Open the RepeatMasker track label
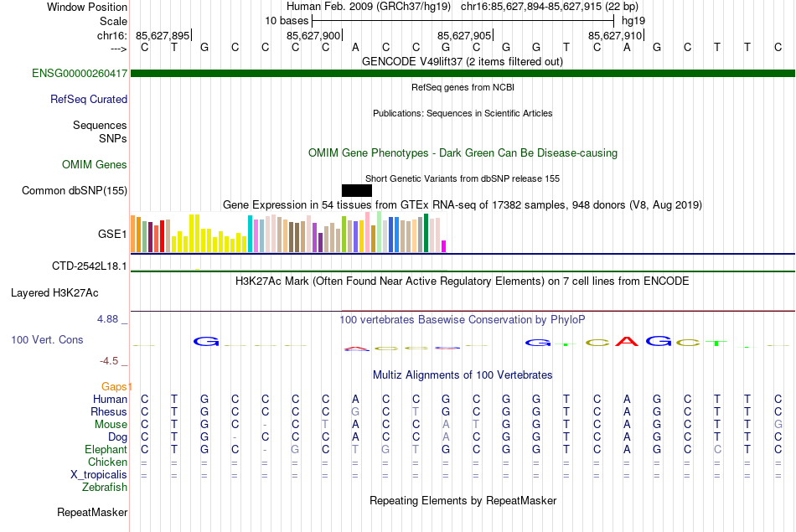 (92, 512)
